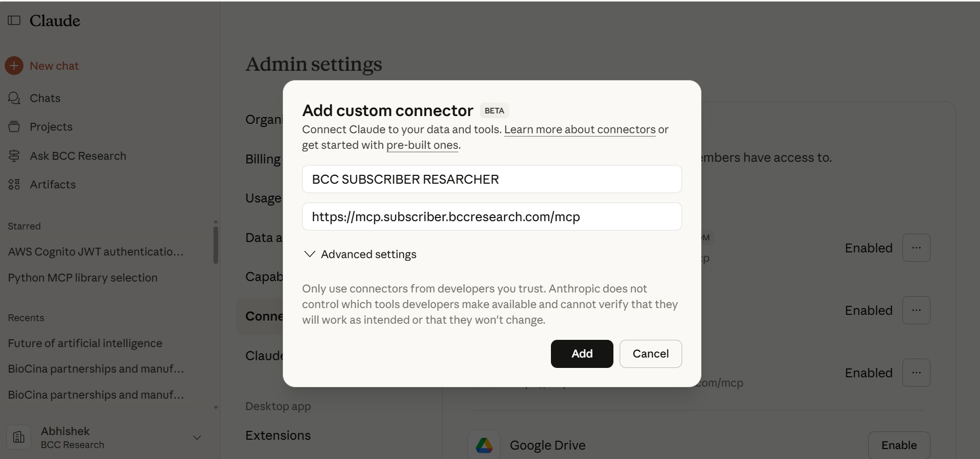
Task: Select the New chat plus icon
Action: coord(14,66)
